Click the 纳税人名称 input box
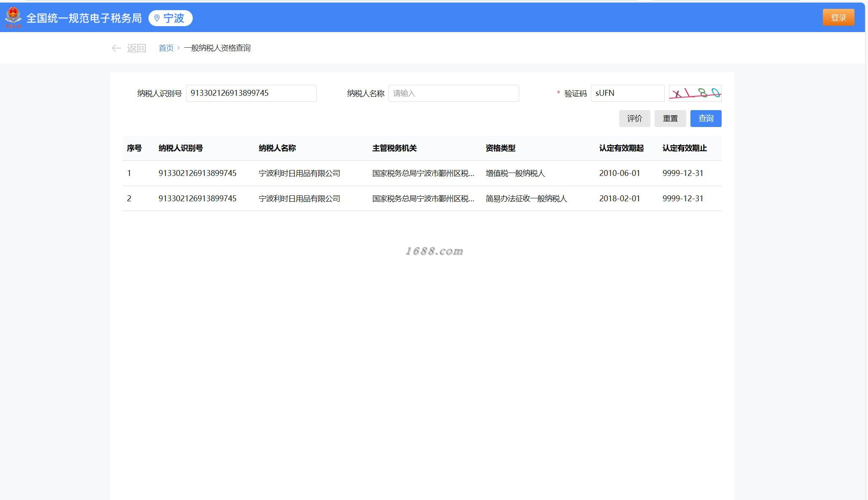Screen dimensions: 868x500 453,93
